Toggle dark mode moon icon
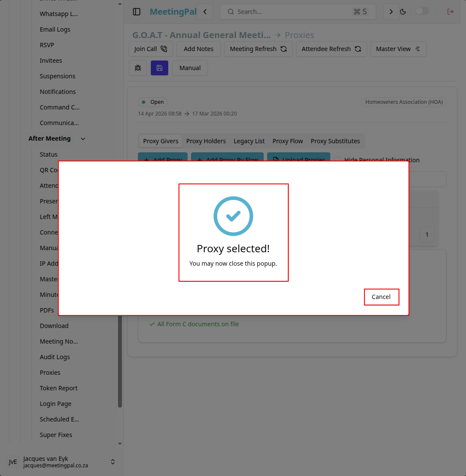 click(x=403, y=12)
